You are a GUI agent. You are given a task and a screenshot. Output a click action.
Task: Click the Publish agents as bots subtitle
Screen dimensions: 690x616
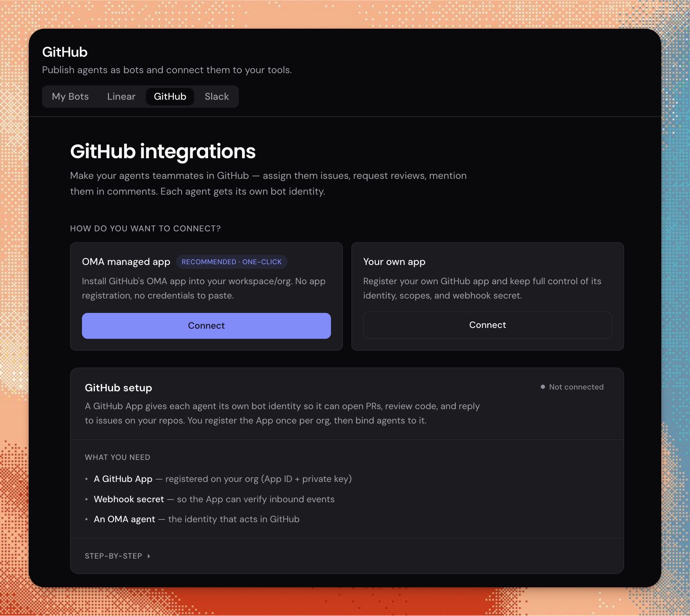(167, 70)
